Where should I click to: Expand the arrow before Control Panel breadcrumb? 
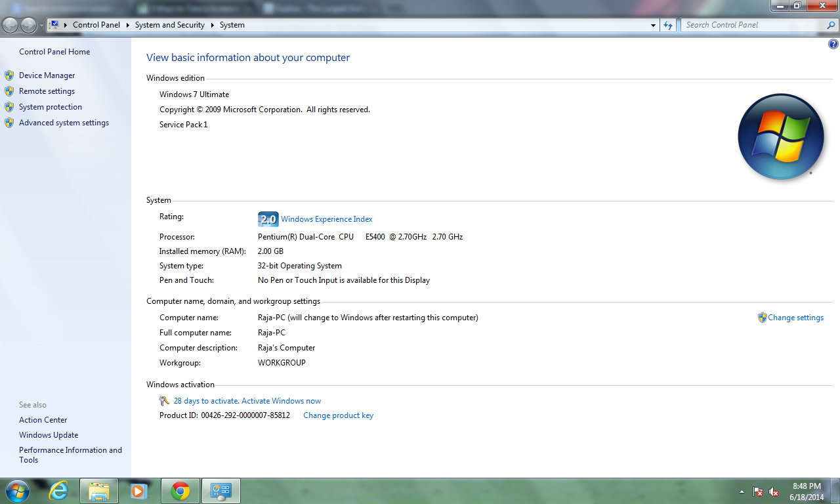click(x=66, y=25)
